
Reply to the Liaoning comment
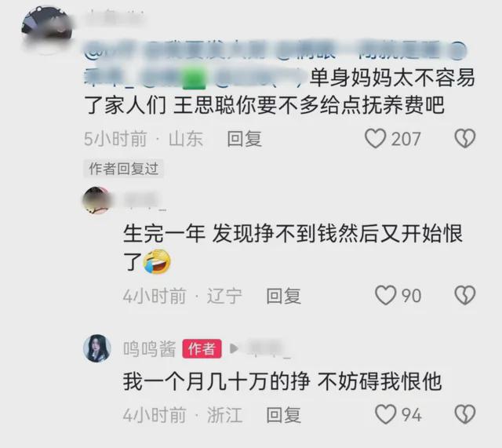(283, 296)
